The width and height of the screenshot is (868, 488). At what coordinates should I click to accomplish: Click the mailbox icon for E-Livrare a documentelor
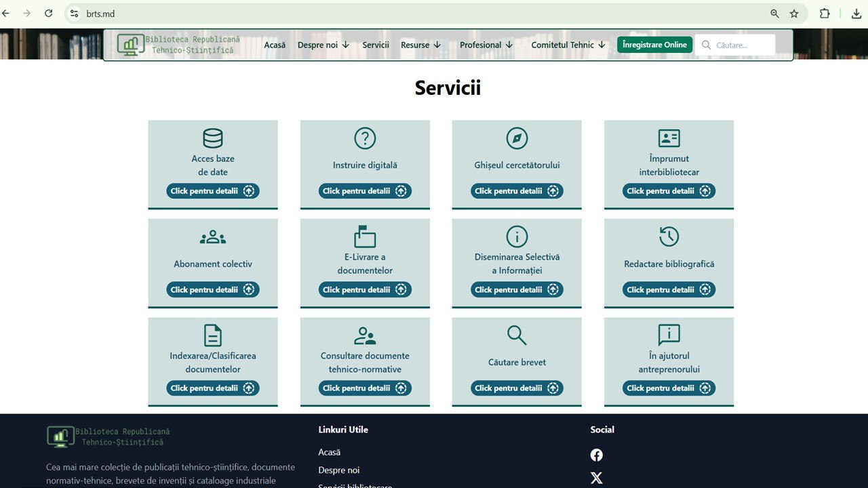click(365, 237)
